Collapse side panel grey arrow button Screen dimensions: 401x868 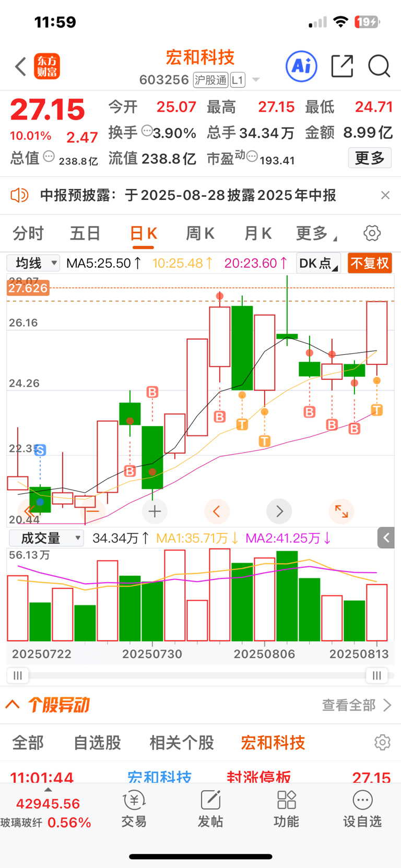coord(386,538)
